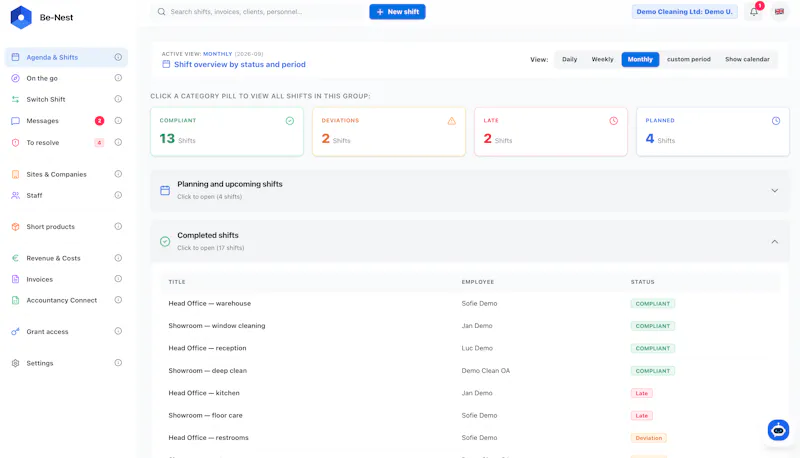Select the Head Office — warehouse row

[470, 303]
